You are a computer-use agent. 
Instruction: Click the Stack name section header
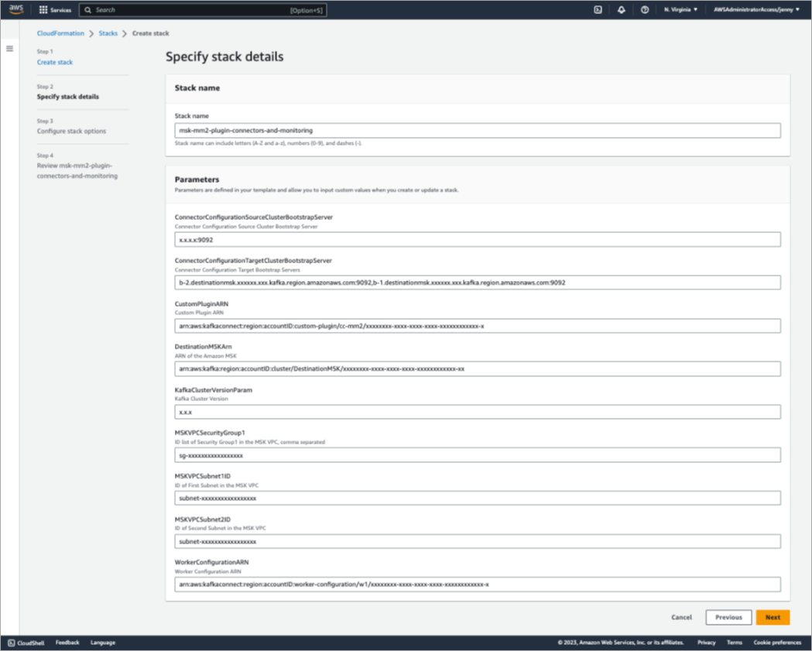197,88
